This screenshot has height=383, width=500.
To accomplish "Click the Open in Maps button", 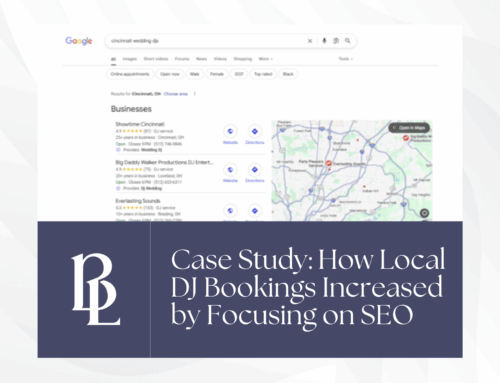I will click(409, 128).
